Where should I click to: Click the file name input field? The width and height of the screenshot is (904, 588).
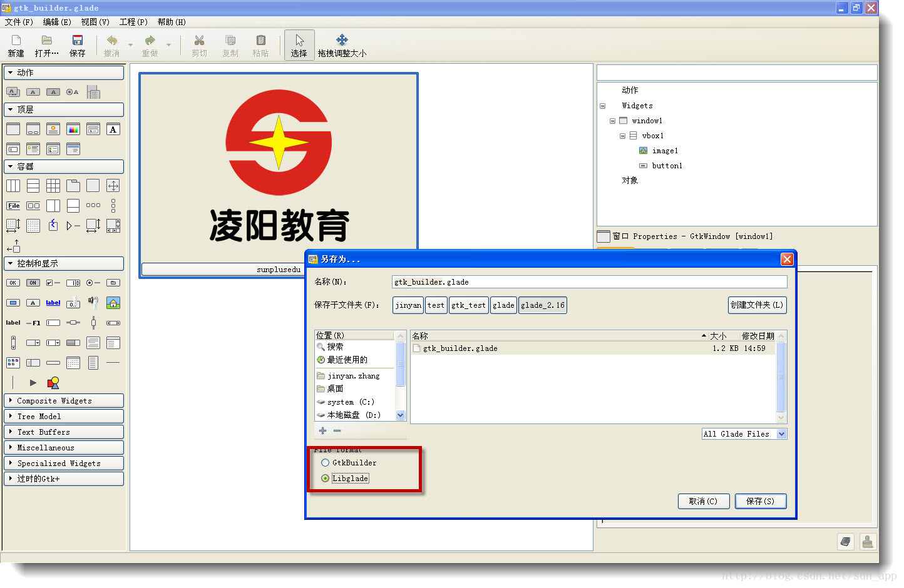point(590,282)
